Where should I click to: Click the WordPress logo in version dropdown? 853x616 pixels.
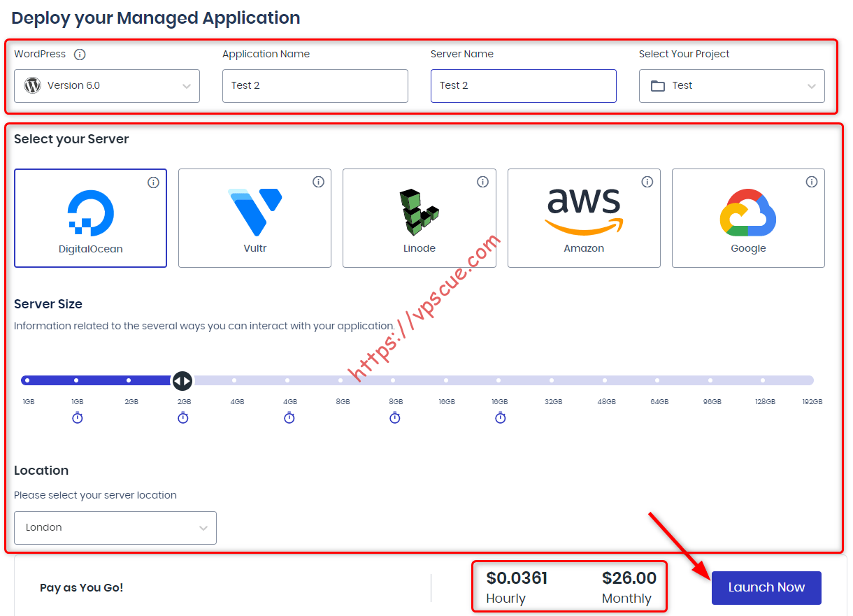32,85
